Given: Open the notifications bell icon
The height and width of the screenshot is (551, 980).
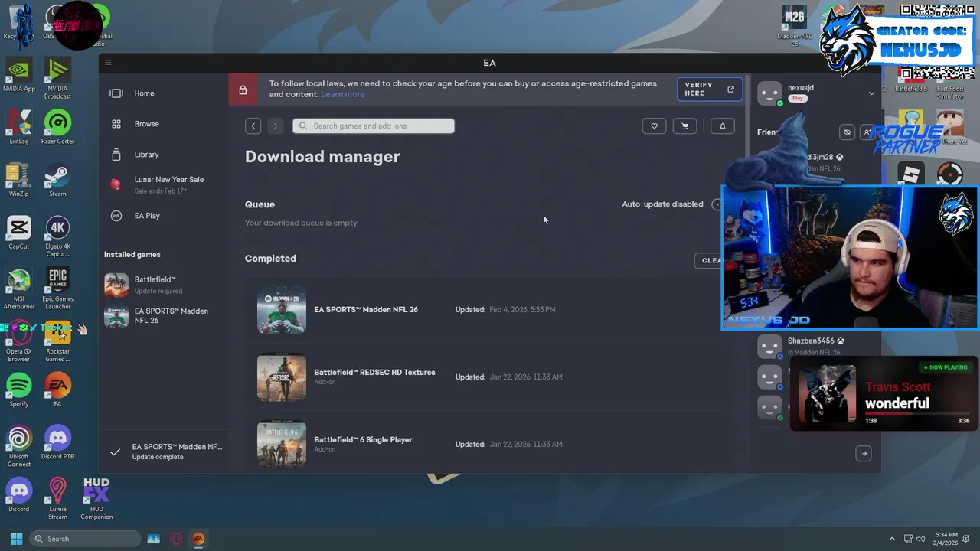Looking at the screenshot, I should 722,126.
